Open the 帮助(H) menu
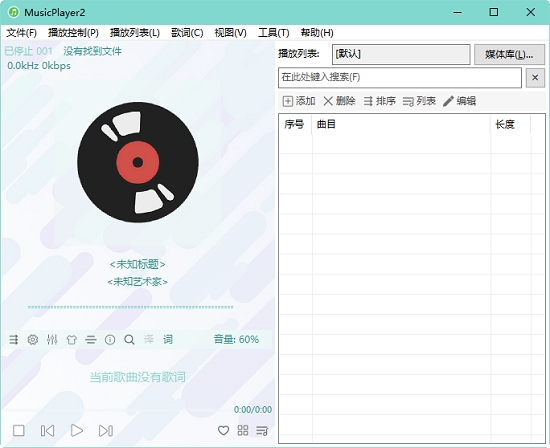The image size is (550, 448). [317, 33]
